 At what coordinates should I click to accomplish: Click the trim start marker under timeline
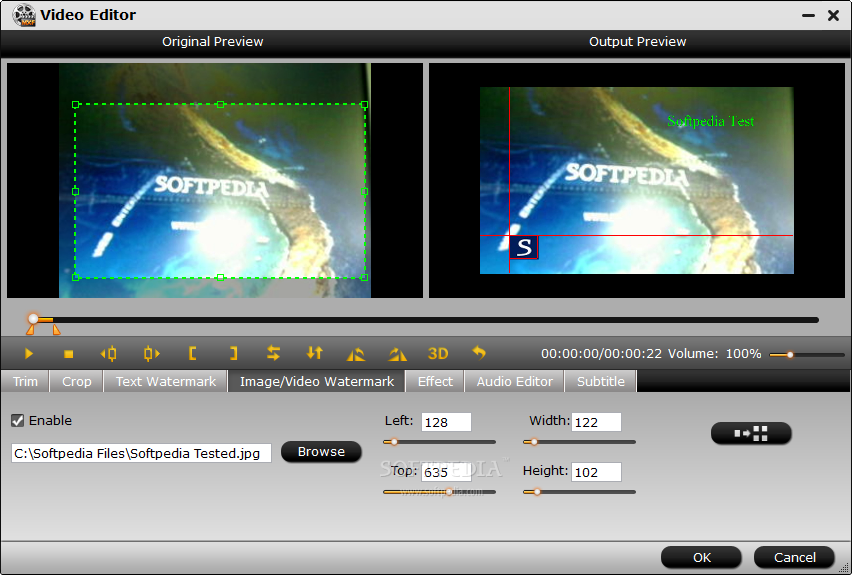click(30, 329)
